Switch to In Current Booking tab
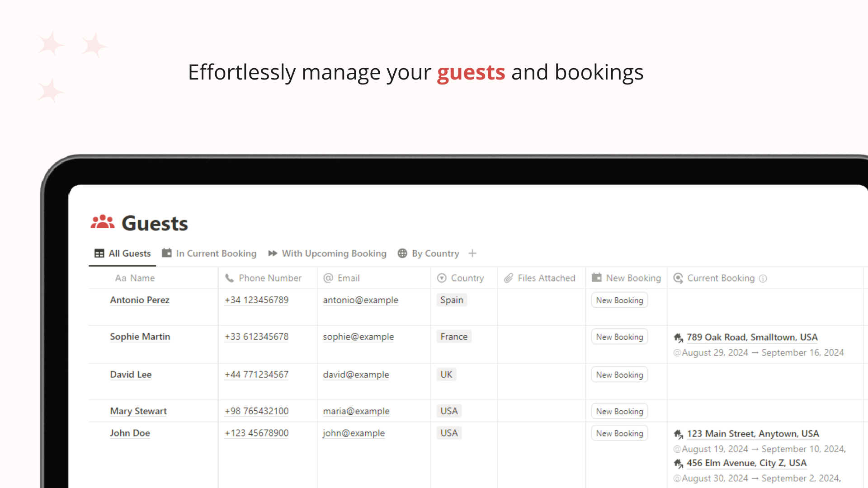 click(x=209, y=253)
